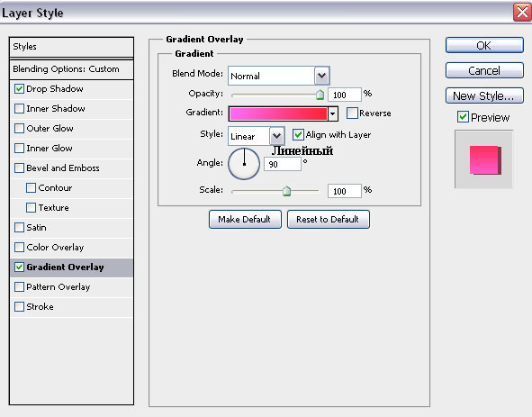Toggle the Reverse gradient checkbox

click(352, 113)
